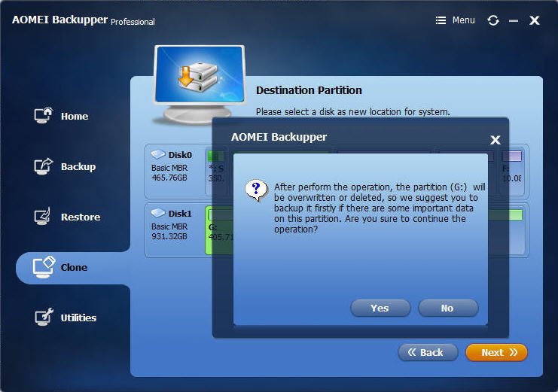Click the Backup arrow icon
558x392 pixels.
click(x=44, y=166)
